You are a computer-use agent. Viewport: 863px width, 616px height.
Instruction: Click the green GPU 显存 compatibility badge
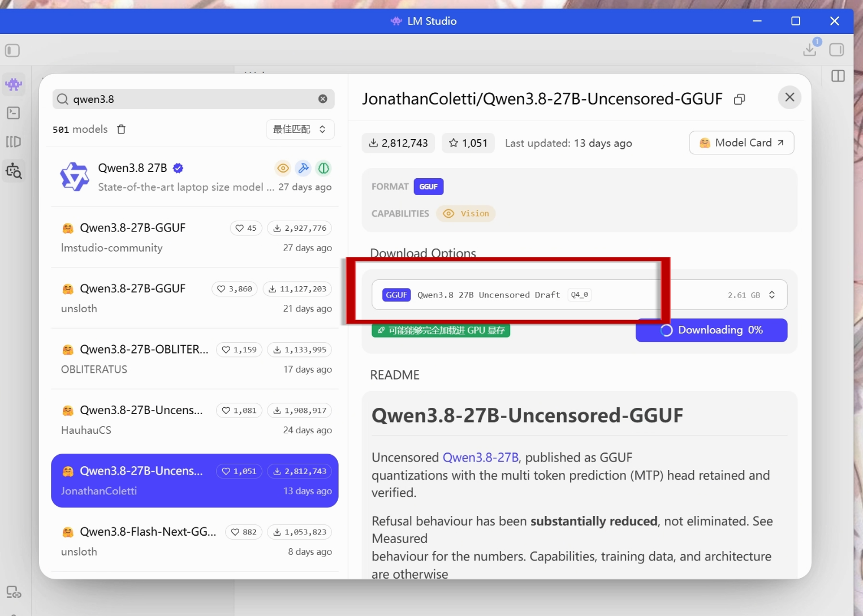441,330
